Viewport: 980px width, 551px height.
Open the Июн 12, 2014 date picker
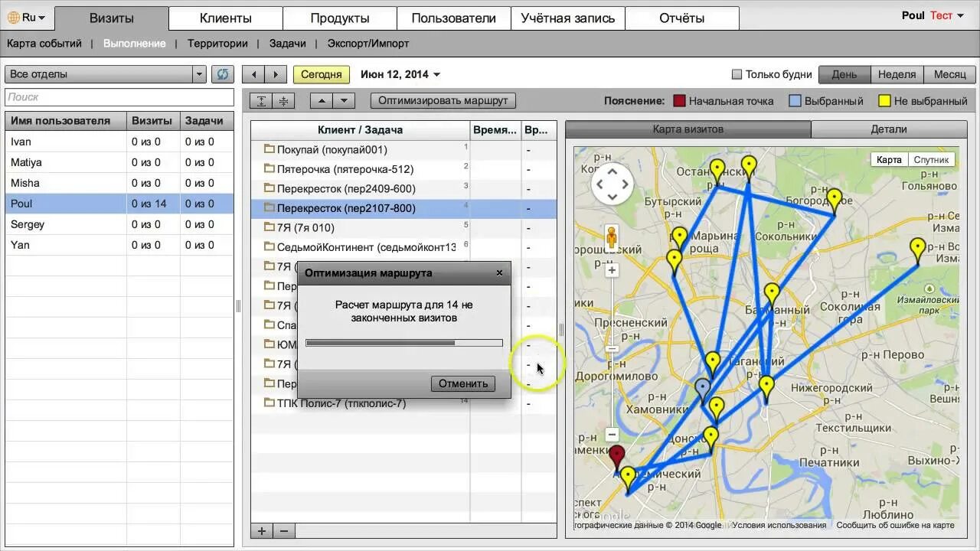click(400, 74)
